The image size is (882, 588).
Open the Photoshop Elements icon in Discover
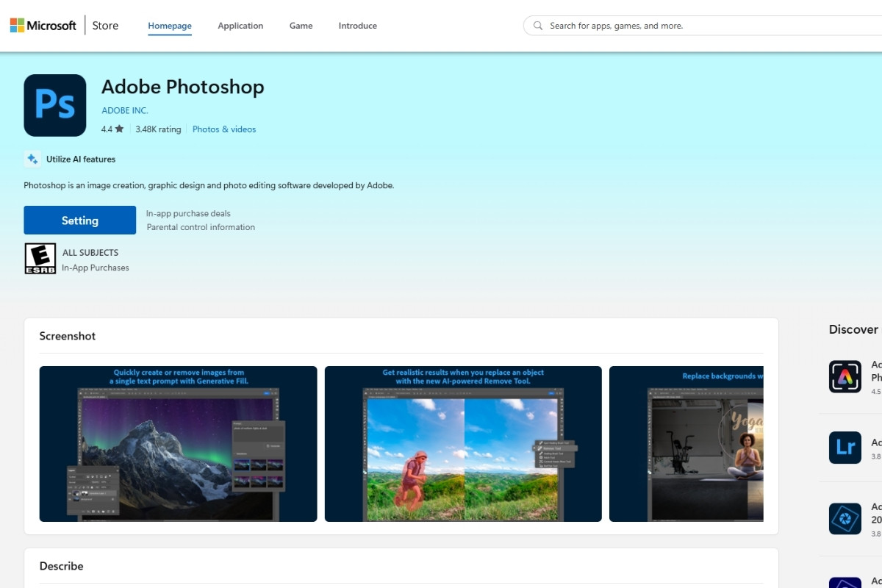tap(845, 519)
